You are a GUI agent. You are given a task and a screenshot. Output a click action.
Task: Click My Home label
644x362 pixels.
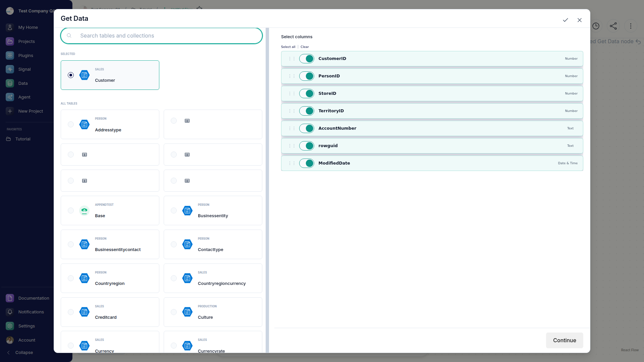click(28, 27)
